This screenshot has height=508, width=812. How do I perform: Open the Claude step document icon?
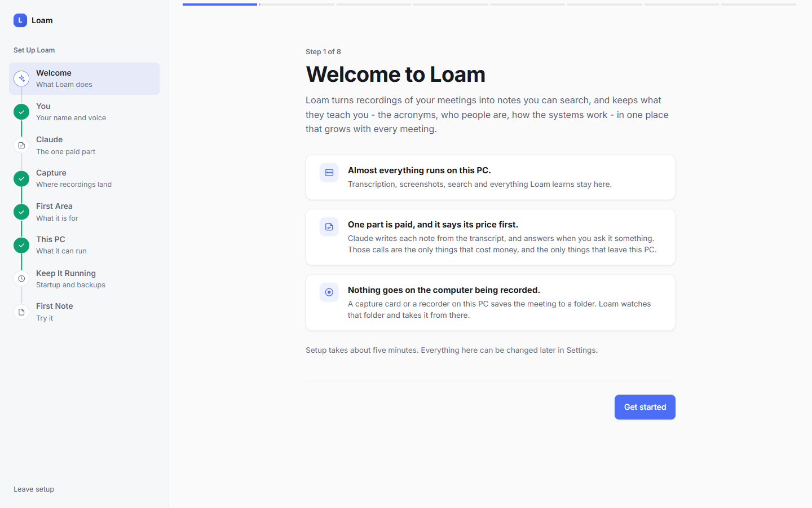pyautogui.click(x=21, y=145)
